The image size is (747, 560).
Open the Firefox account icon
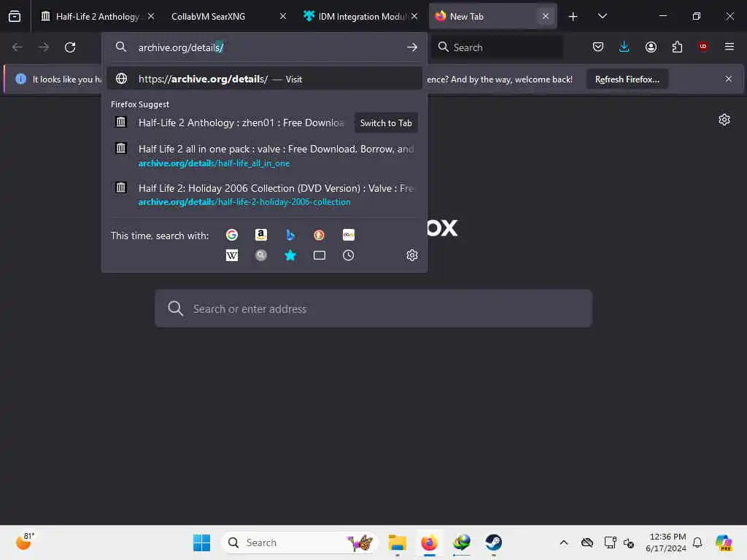coord(651,47)
